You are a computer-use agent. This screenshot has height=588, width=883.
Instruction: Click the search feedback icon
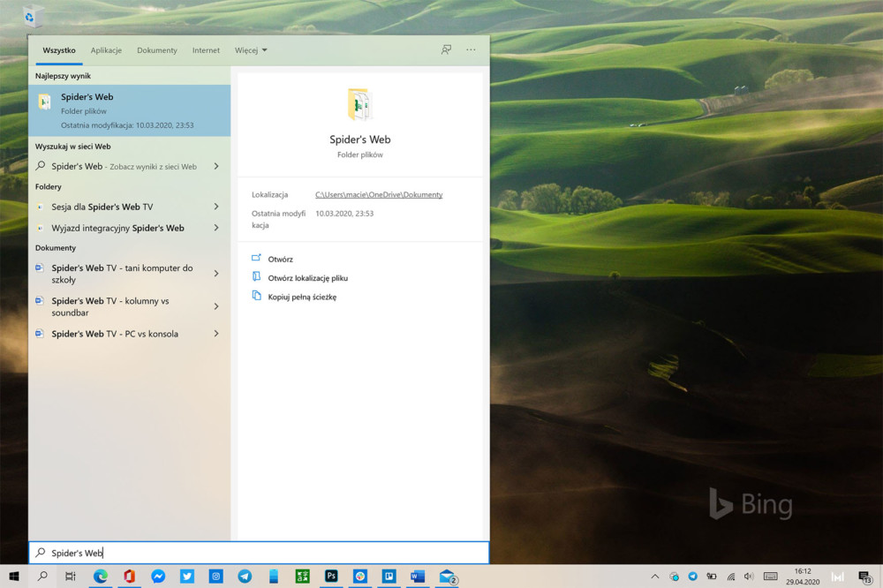click(446, 49)
